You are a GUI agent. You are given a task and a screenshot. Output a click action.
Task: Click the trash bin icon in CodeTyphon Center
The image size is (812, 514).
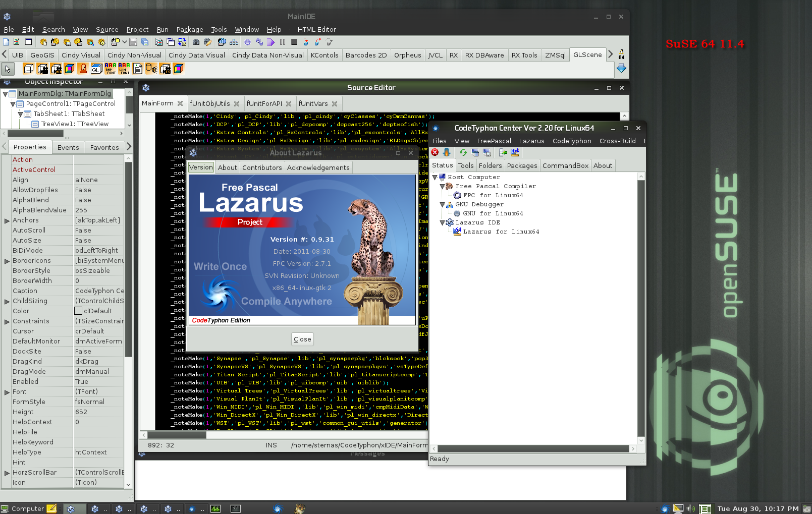475,152
